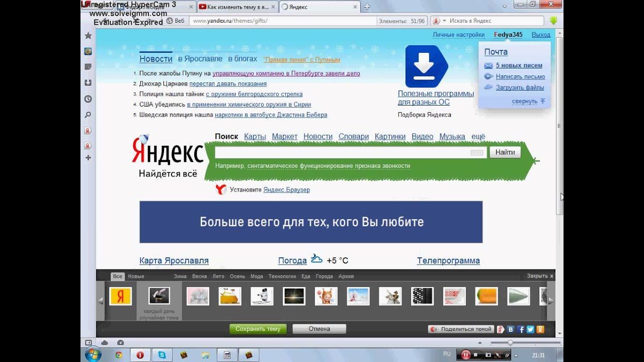
Task: Open 'Карта Ярославля' link
Action: pos(174,260)
